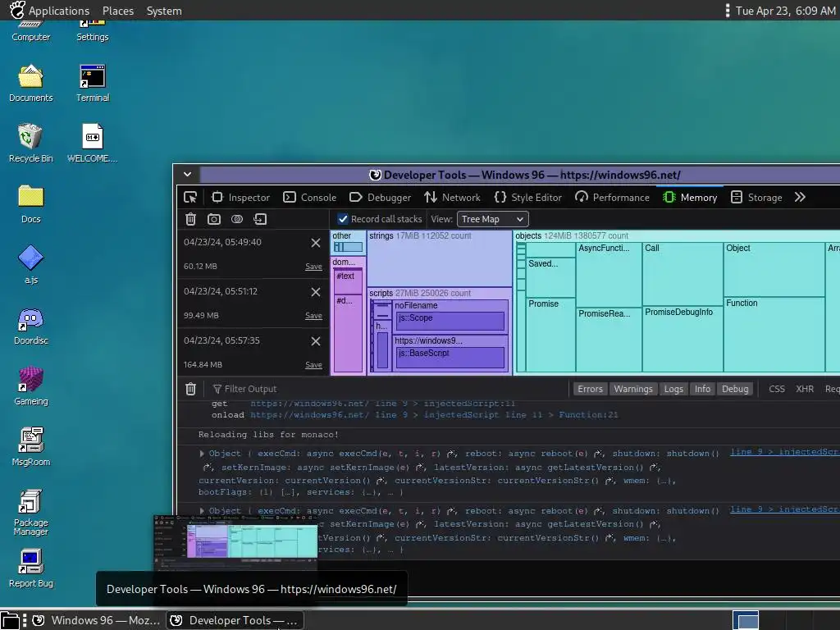Save the 60.12 MB snapshot
Screen dimensions: 840x630
tap(313, 267)
